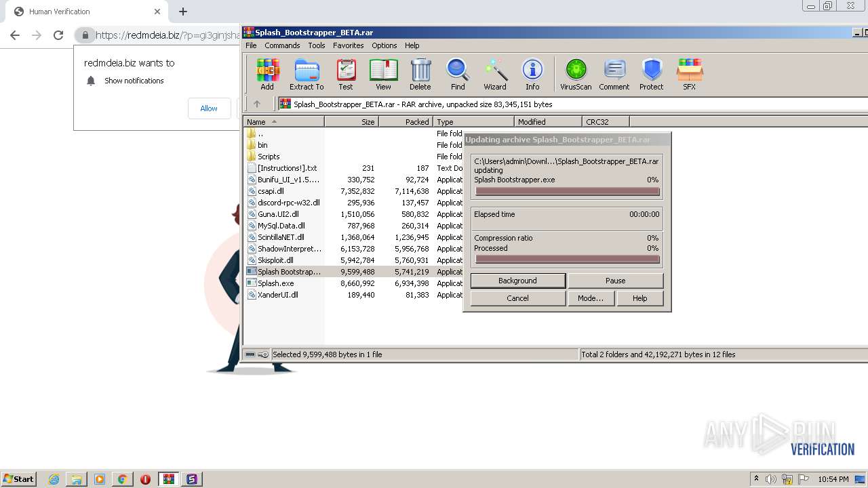Open the Tools menu

(317, 45)
